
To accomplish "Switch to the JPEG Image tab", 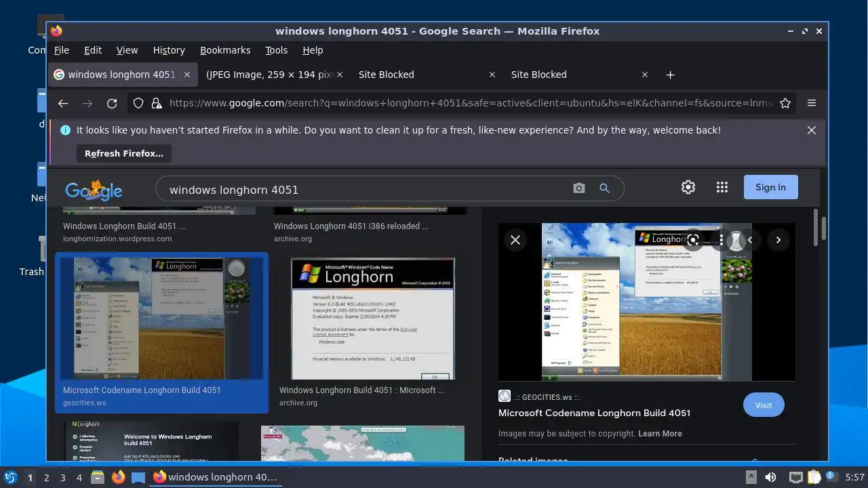I will pyautogui.click(x=269, y=75).
